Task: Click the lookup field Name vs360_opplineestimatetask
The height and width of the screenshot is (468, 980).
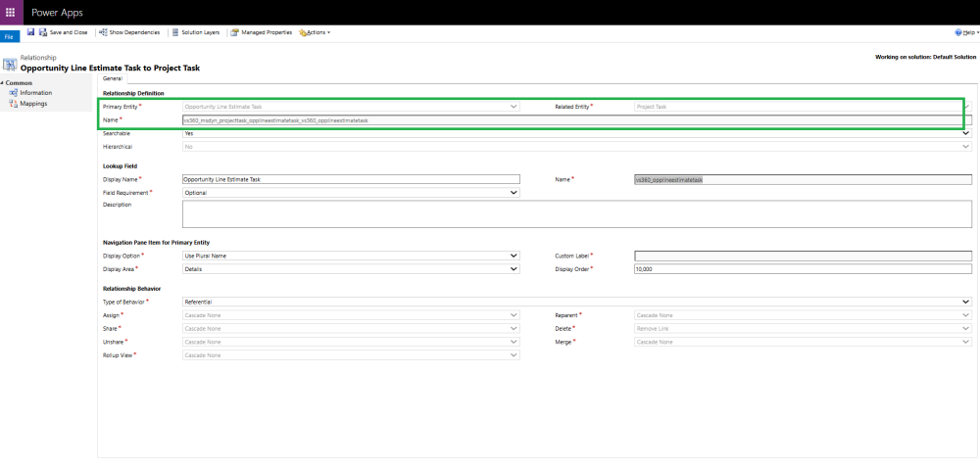Action: [803, 179]
